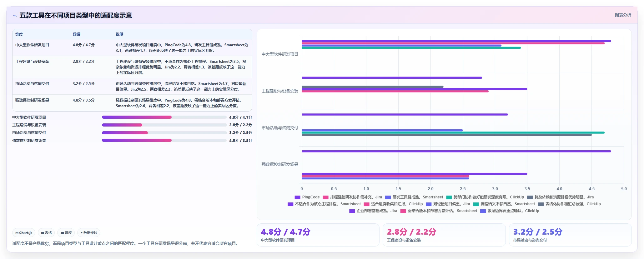Click the table description starting 工程建设与设备安装维度中
Screen dimensions: 644x259
coord(181,67)
